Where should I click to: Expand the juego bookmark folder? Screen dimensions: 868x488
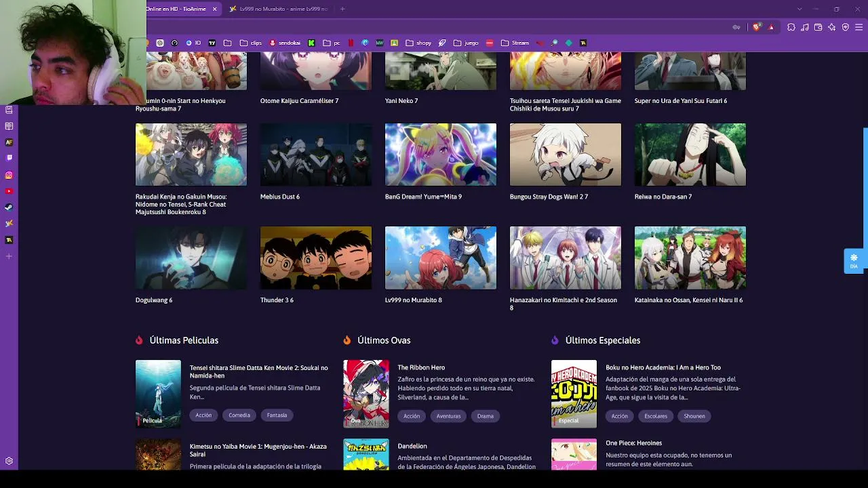point(466,43)
